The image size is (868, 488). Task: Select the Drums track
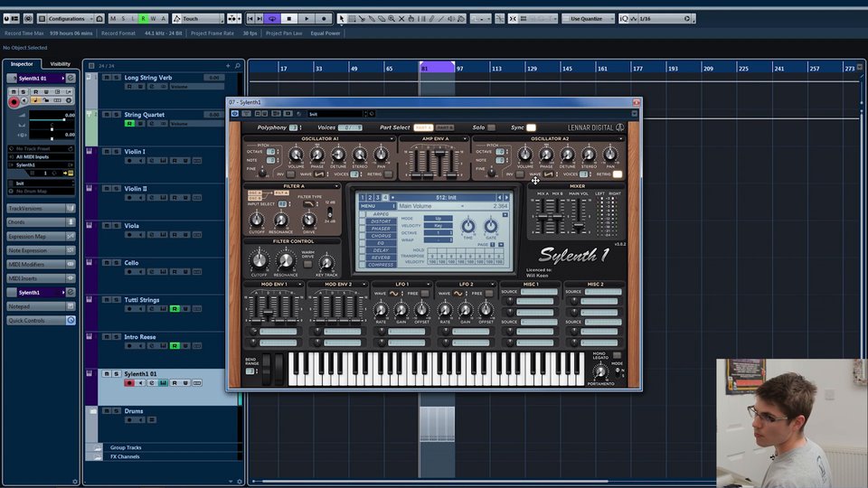pyautogui.click(x=134, y=411)
